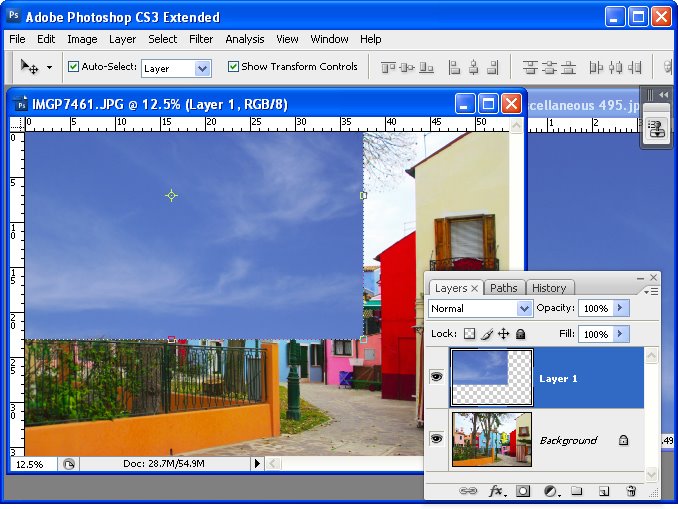Click Align horizontal centers icon

point(473,67)
